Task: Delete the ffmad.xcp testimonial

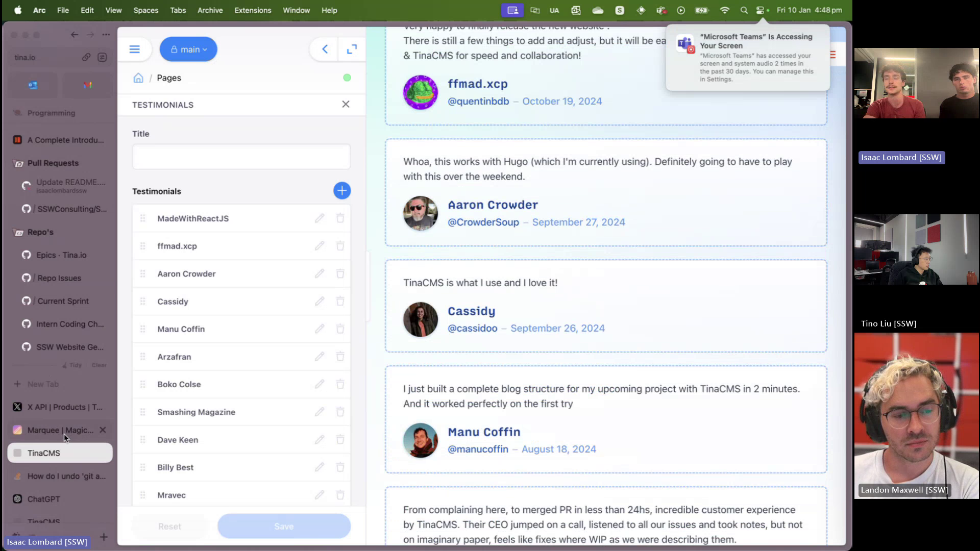Action: click(340, 246)
